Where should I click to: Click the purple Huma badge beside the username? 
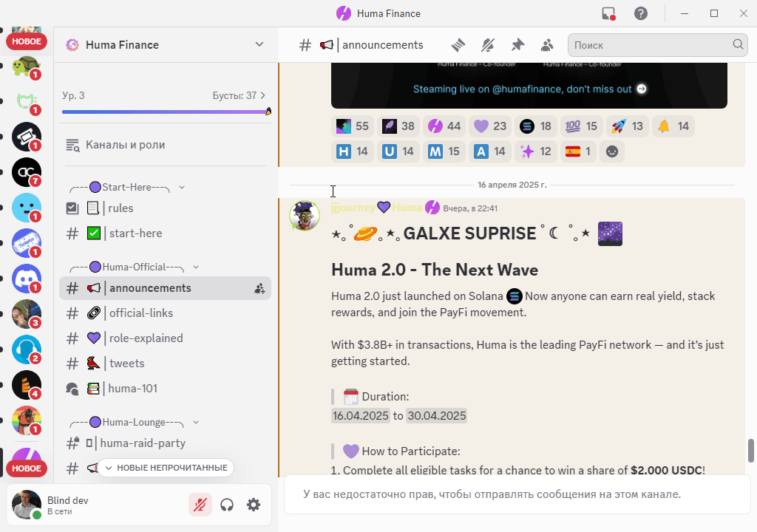[x=432, y=208]
